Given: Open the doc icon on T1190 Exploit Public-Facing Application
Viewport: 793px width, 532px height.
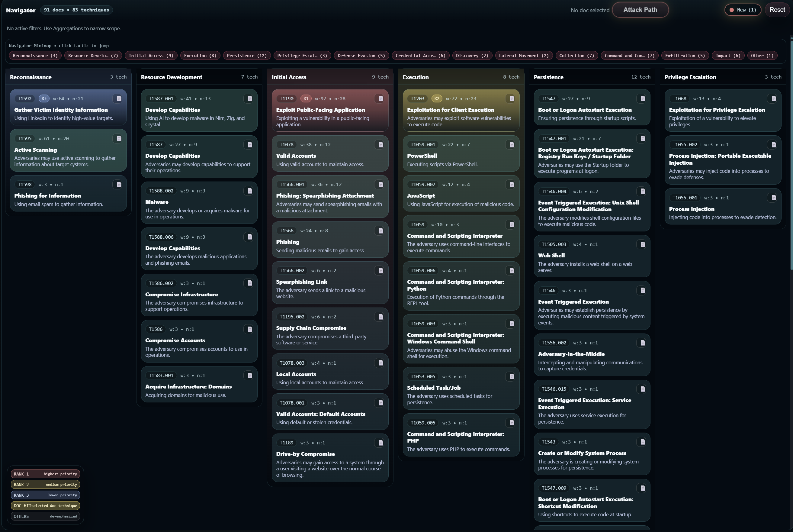Looking at the screenshot, I should (x=380, y=98).
